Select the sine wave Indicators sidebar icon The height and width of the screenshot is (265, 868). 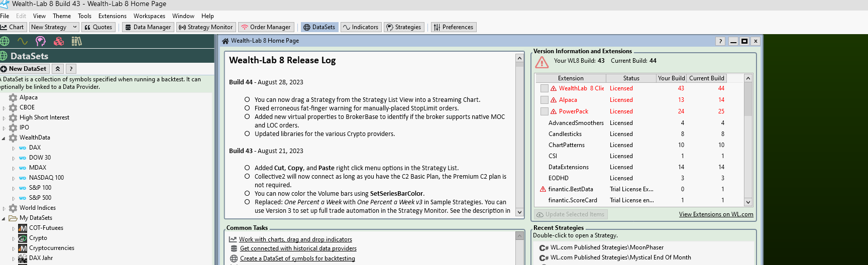tap(23, 41)
